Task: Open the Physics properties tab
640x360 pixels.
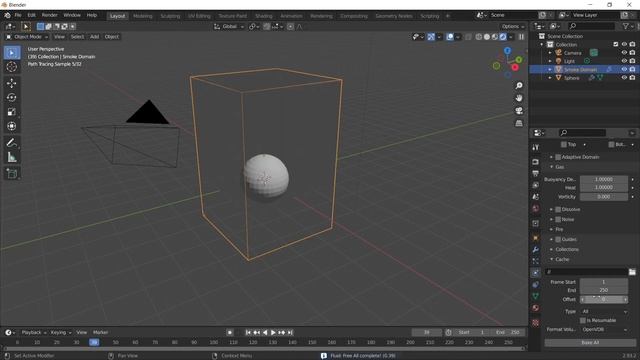Action: pyautogui.click(x=536, y=273)
